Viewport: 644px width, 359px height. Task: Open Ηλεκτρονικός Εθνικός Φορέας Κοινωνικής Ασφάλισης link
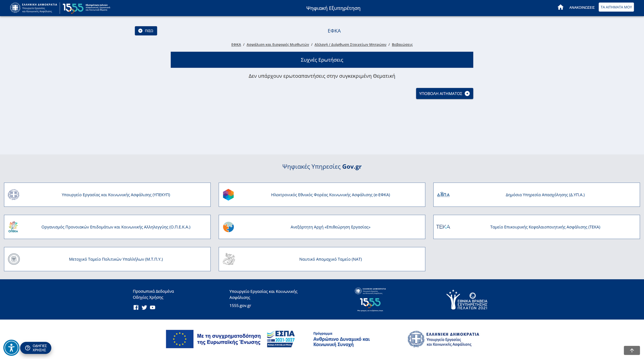coord(322,195)
